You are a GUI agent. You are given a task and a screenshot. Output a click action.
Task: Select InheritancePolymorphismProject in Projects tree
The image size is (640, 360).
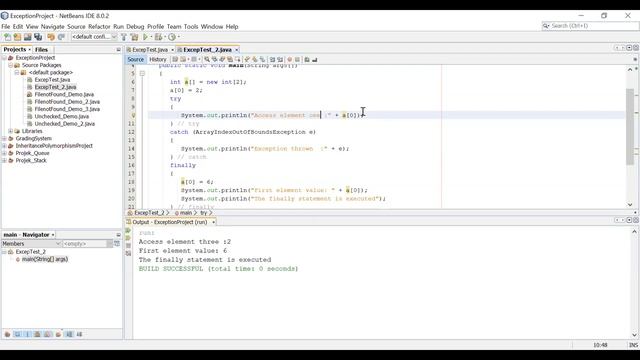(54, 146)
